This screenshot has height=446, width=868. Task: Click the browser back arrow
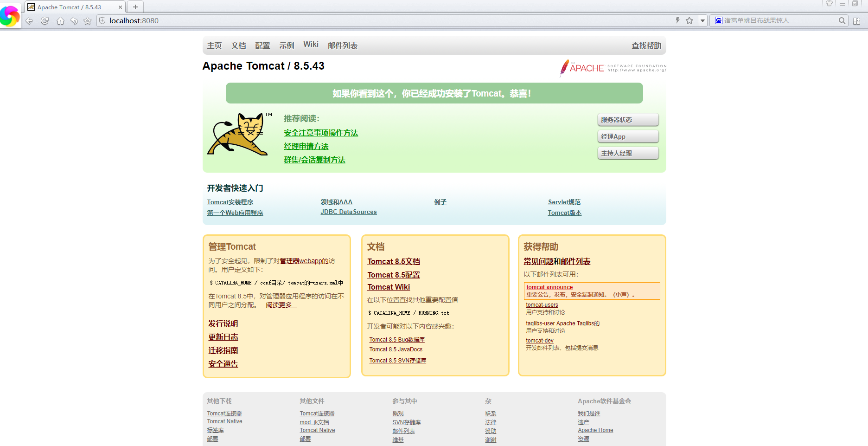29,21
